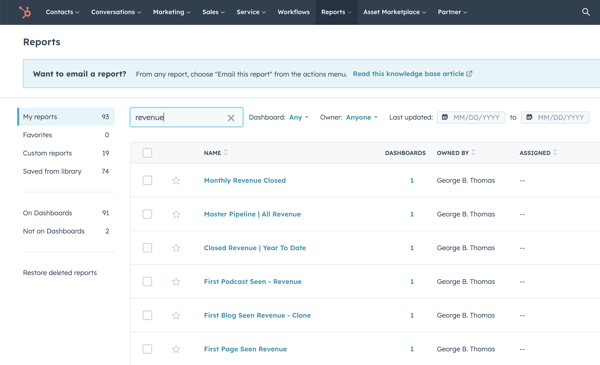Set Last updated end date field
Image resolution: width=600 pixels, height=365 pixels.
click(x=555, y=117)
